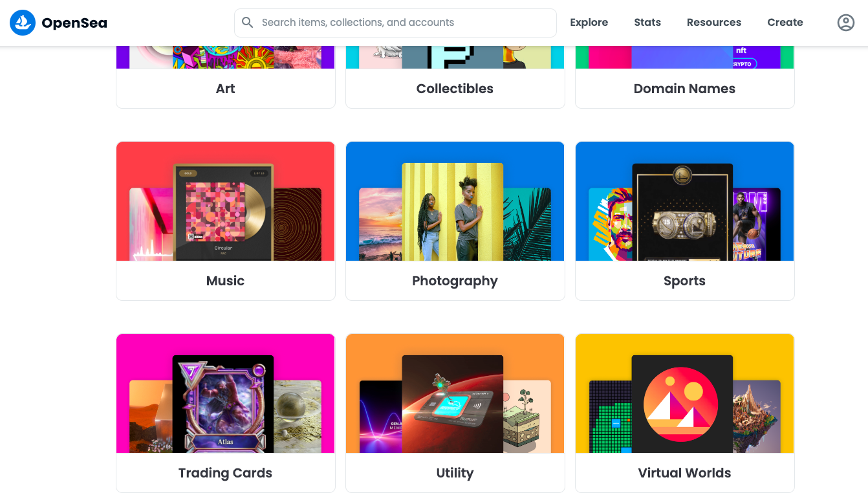Open the Collectibles category card

pos(455,77)
